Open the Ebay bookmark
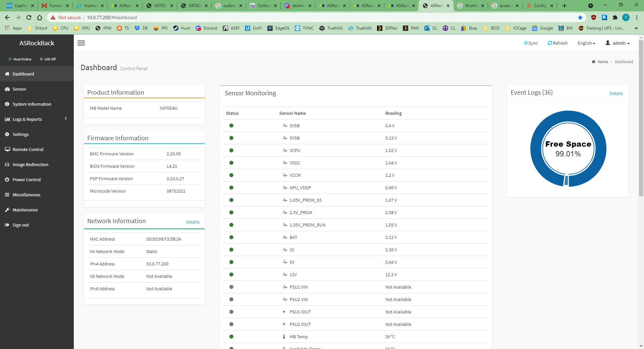This screenshot has height=349, width=644. [x=469, y=28]
